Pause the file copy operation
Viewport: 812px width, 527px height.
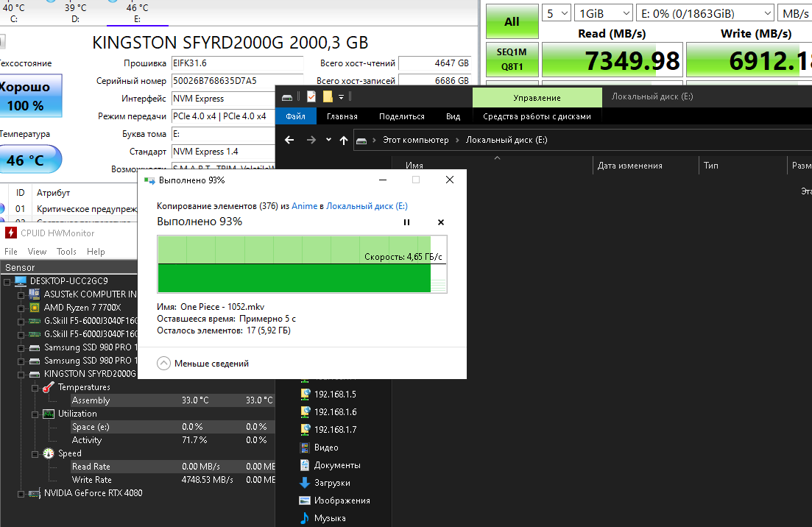[x=406, y=222]
